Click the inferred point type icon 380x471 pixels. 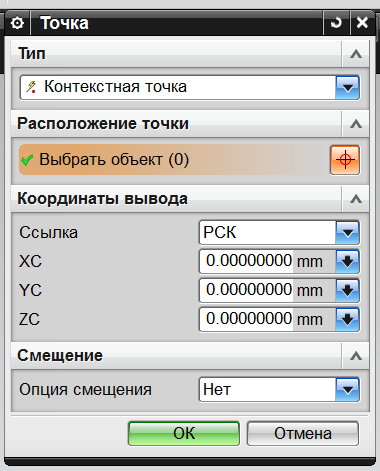coord(31,87)
